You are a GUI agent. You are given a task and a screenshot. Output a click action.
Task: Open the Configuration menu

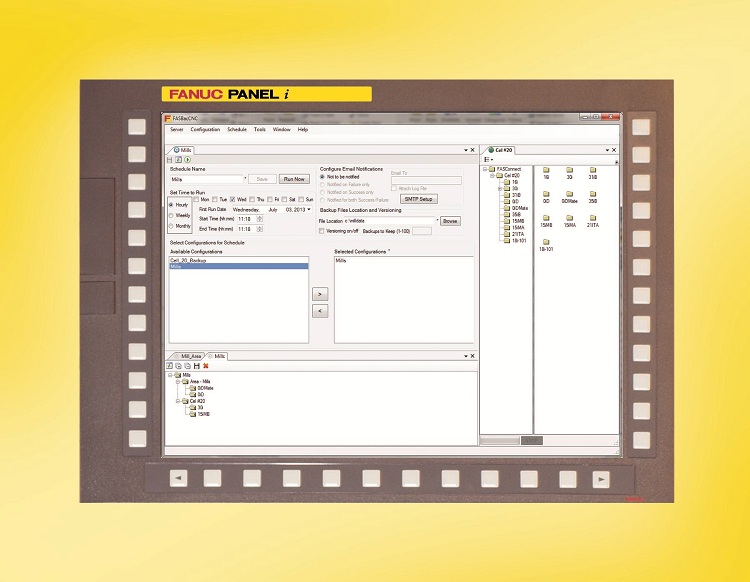[x=205, y=130]
